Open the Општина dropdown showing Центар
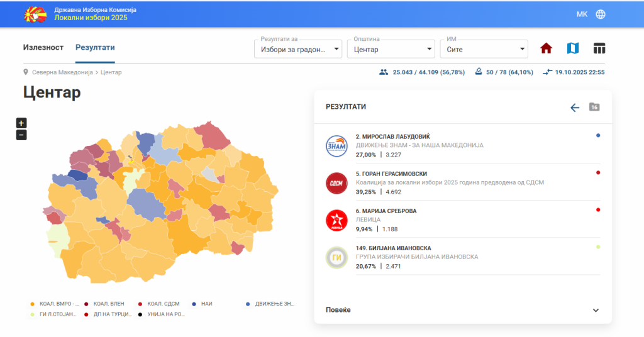The image size is (644, 337). click(x=391, y=49)
